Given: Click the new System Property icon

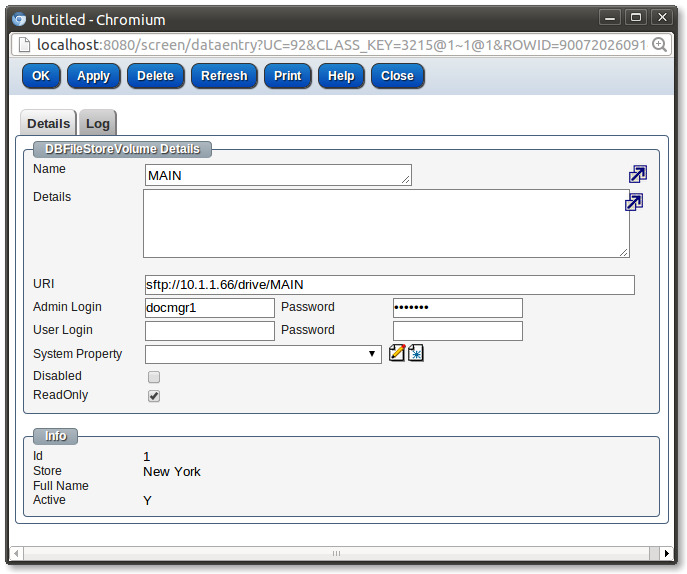Looking at the screenshot, I should tap(416, 352).
